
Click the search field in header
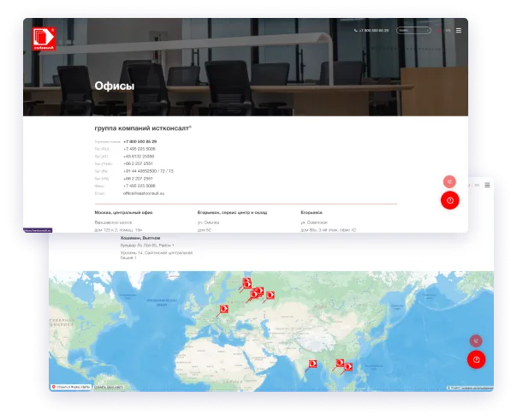coord(413,30)
